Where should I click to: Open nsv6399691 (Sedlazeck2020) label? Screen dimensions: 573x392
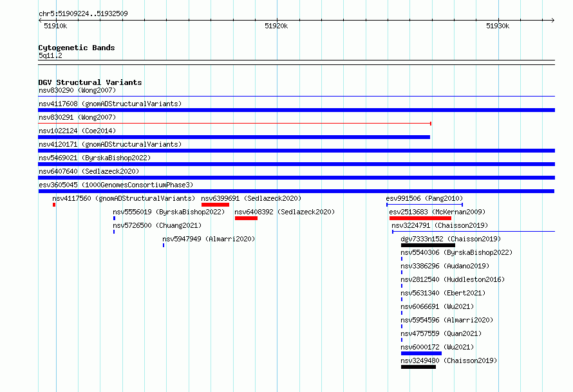(251, 198)
